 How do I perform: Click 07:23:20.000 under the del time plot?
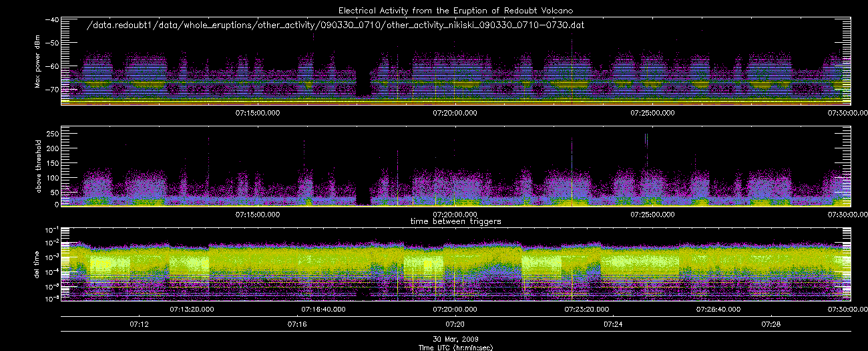(586, 310)
